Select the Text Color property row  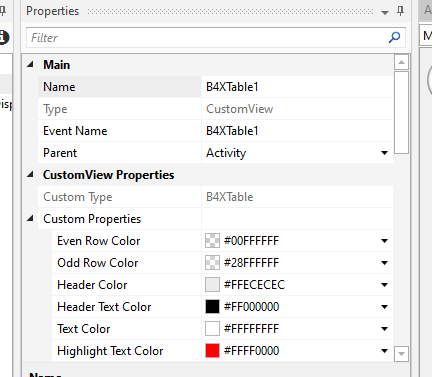pos(222,329)
